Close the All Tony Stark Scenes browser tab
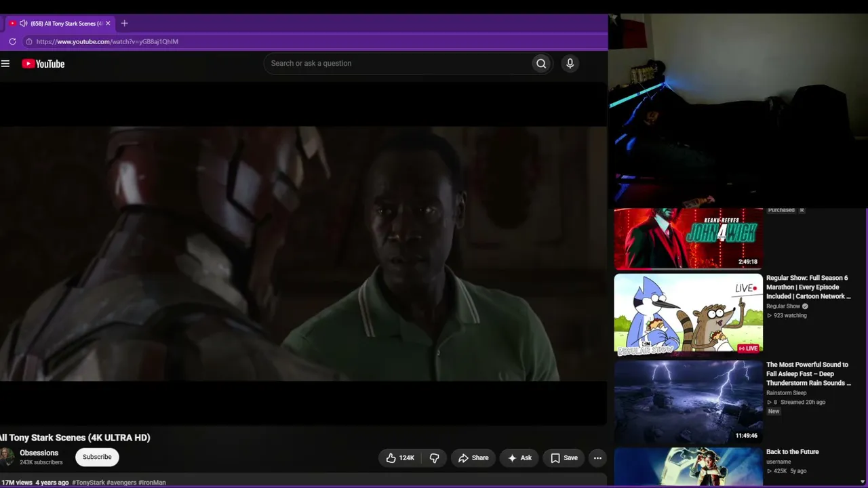This screenshot has height=488, width=868. [x=108, y=23]
